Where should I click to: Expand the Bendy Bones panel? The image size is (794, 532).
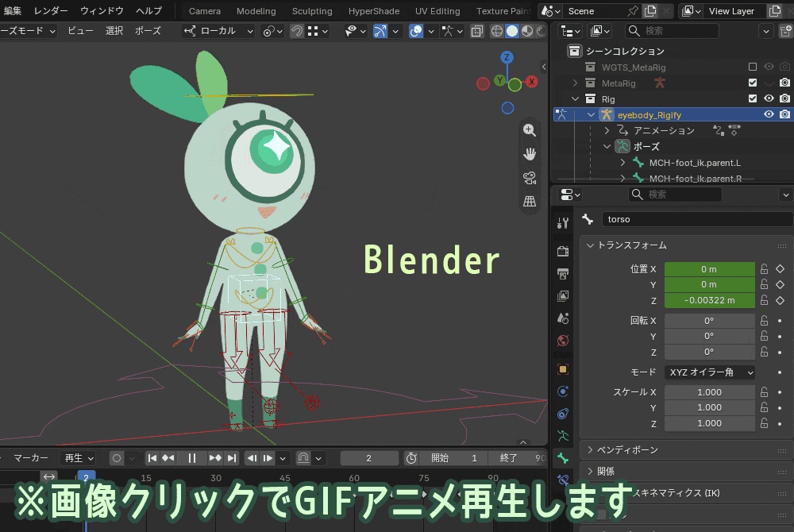tap(590, 449)
